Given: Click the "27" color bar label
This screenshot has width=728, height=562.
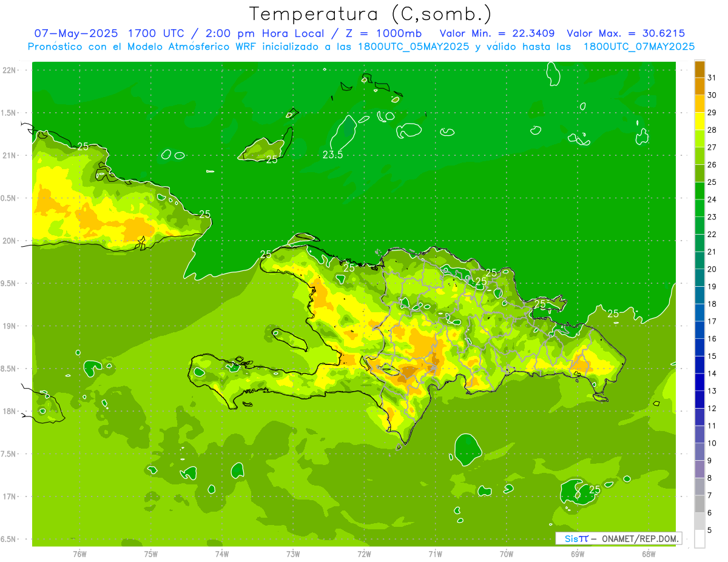Looking at the screenshot, I should click(x=712, y=147).
